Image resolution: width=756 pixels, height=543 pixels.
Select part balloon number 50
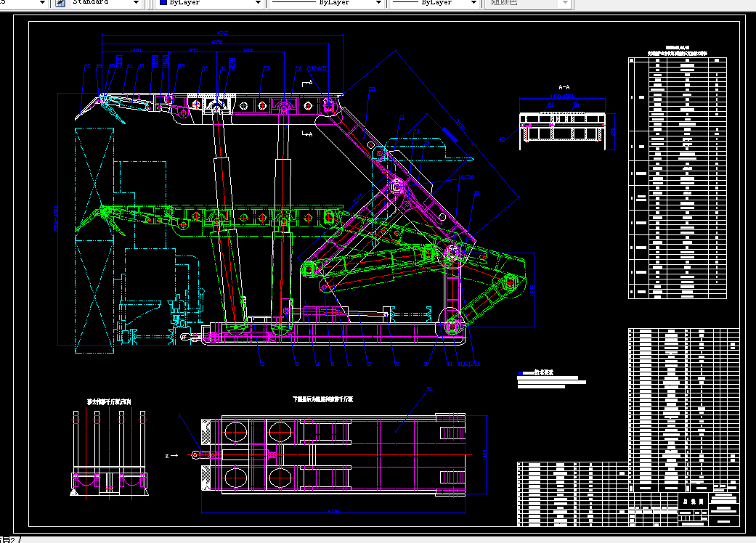coord(576,105)
